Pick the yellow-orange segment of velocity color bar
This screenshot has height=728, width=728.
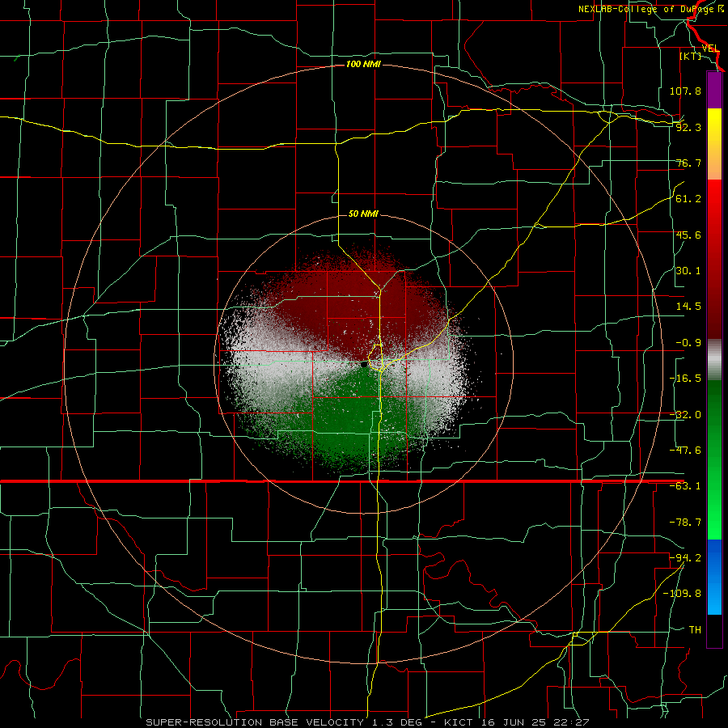click(714, 144)
